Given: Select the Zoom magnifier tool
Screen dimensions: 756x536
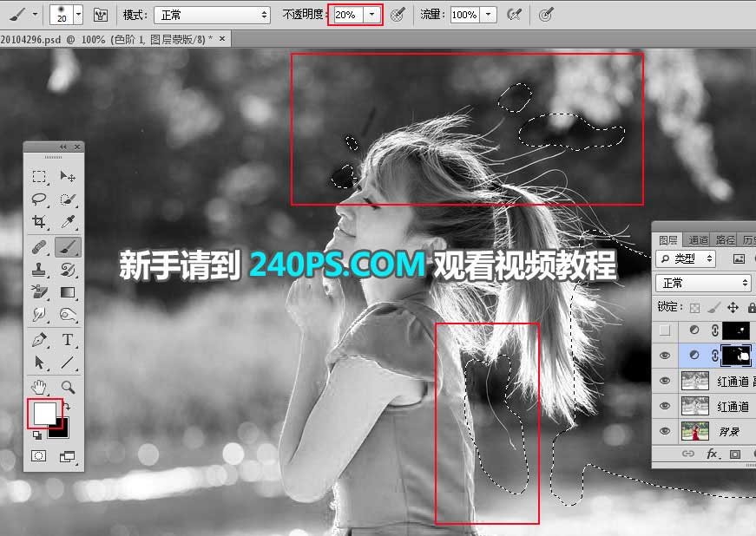Looking at the screenshot, I should tap(68, 387).
